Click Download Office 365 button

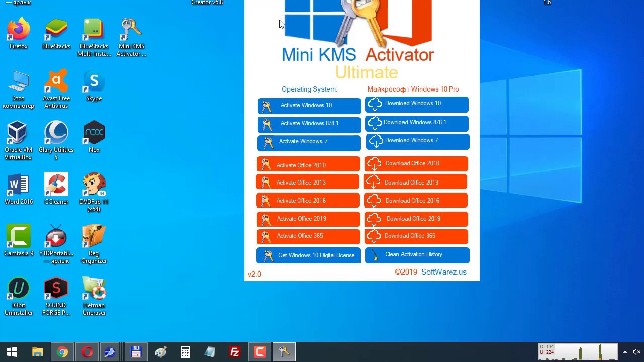(417, 236)
